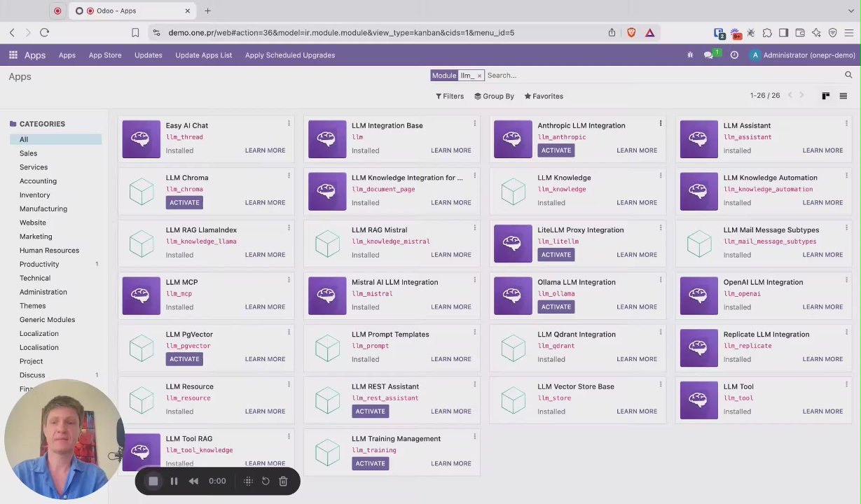Activate the LLM REST Assistant module
This screenshot has width=861, height=504.
click(x=370, y=412)
